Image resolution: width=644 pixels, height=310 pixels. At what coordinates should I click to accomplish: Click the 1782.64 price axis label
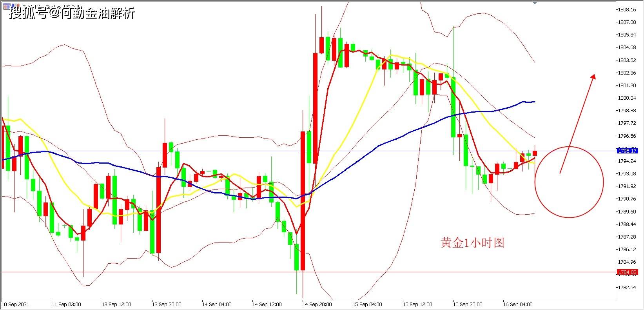coord(627,287)
